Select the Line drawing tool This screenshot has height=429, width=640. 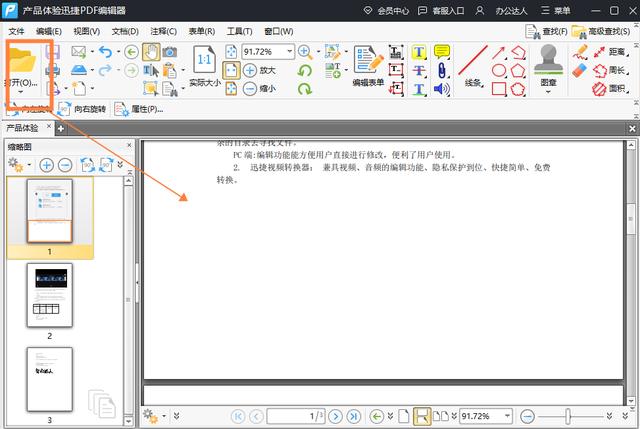coord(473,67)
